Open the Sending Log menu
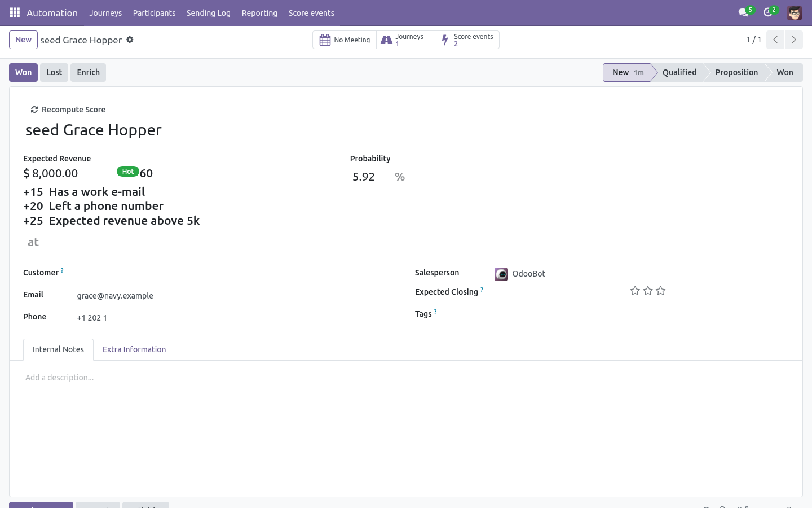This screenshot has width=812, height=508. (208, 12)
